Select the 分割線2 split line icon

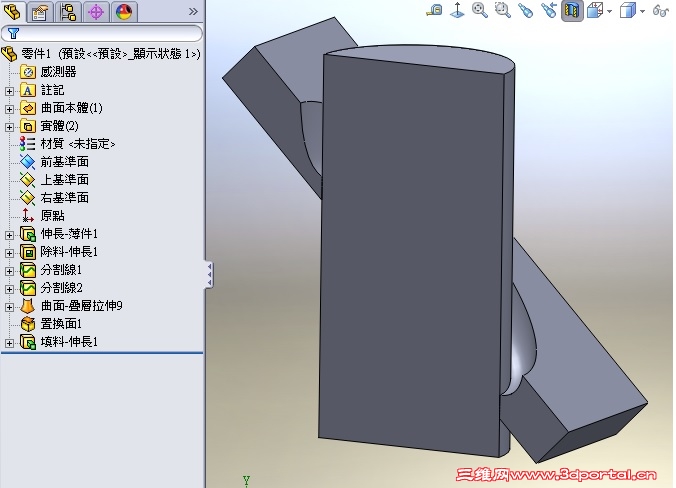(28, 288)
